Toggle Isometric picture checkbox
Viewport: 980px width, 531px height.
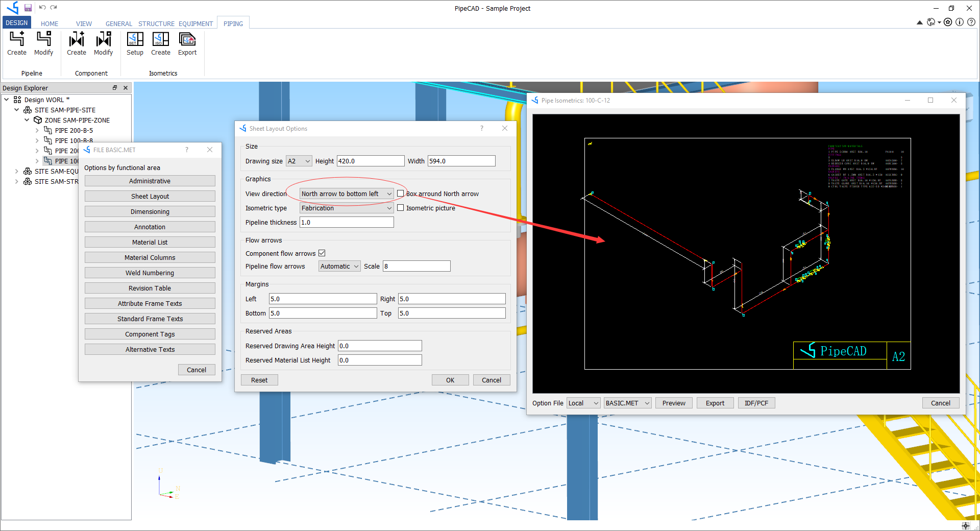point(401,208)
